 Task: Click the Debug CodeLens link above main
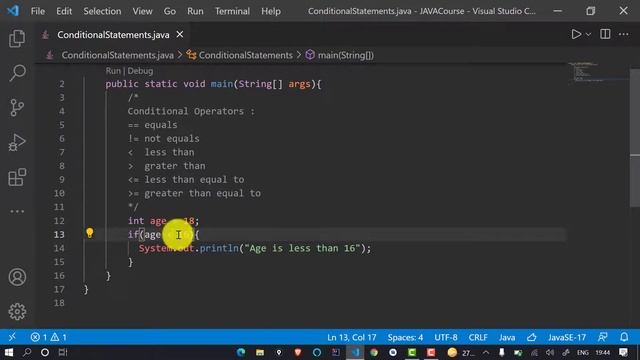tap(140, 71)
